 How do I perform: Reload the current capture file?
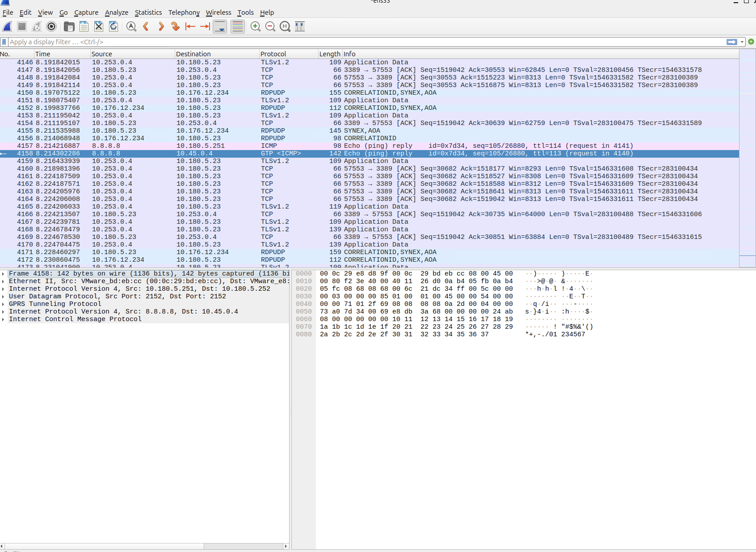tap(113, 27)
